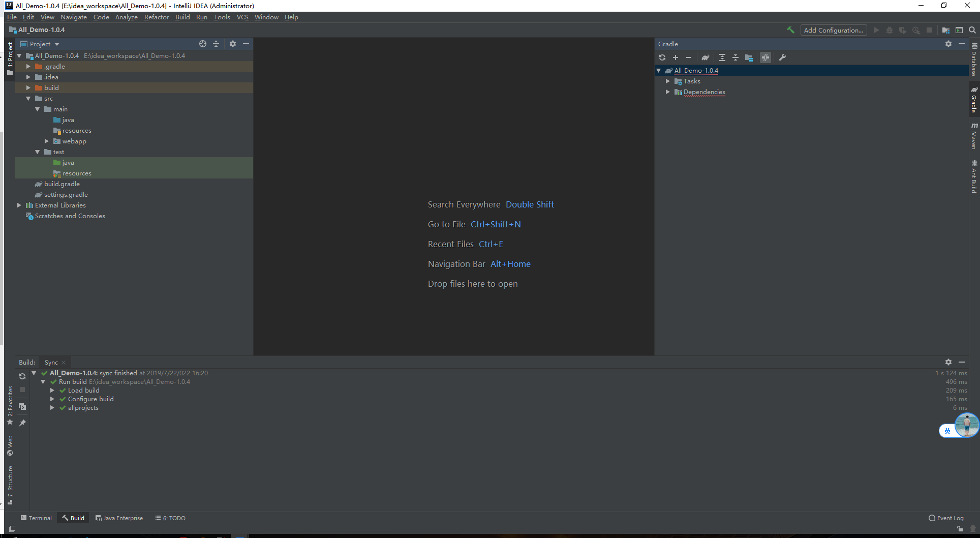Screen dimensions: 980x538
Task: Expand the build folder in Project tree
Action: pos(28,88)
